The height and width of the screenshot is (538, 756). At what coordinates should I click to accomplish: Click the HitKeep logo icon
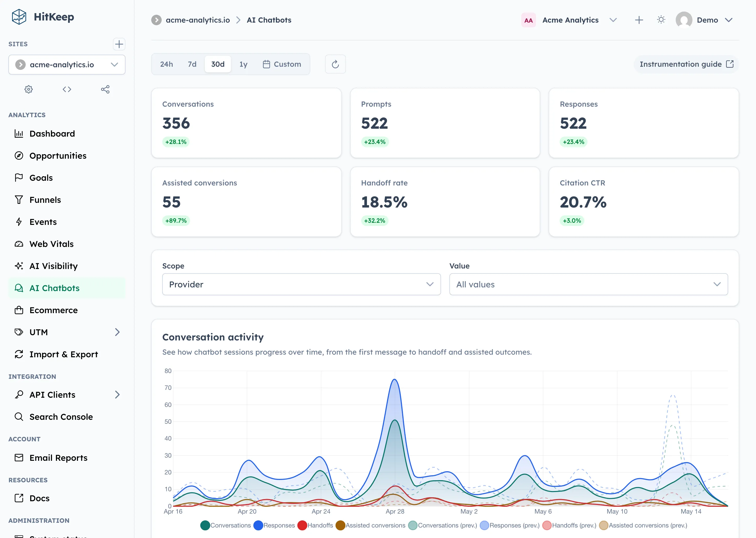19,17
